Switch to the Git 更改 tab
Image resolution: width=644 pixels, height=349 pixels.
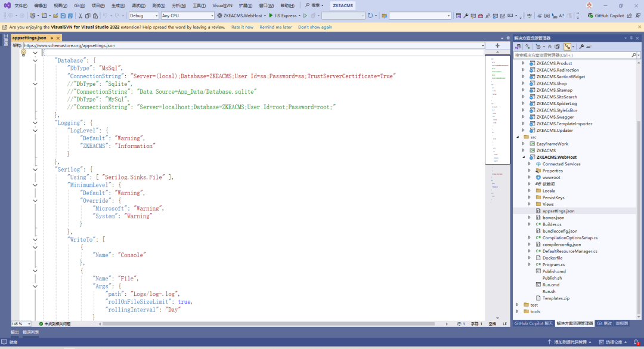click(604, 323)
